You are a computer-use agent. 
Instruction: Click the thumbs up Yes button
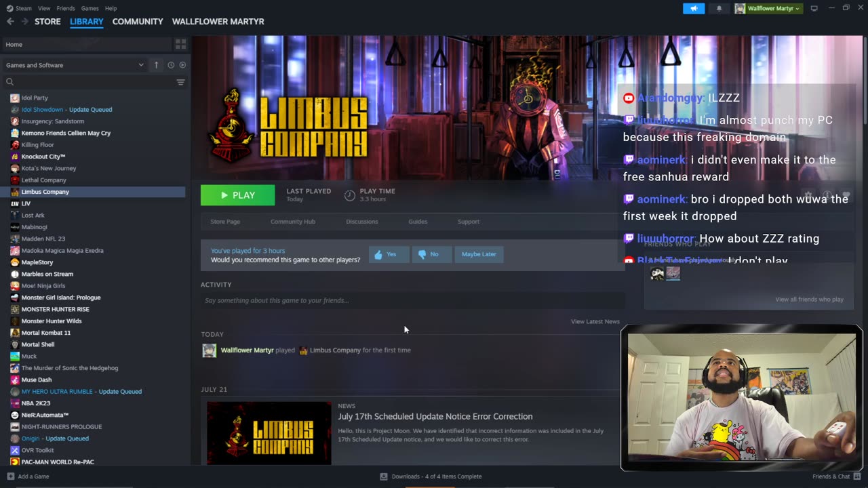(x=389, y=254)
